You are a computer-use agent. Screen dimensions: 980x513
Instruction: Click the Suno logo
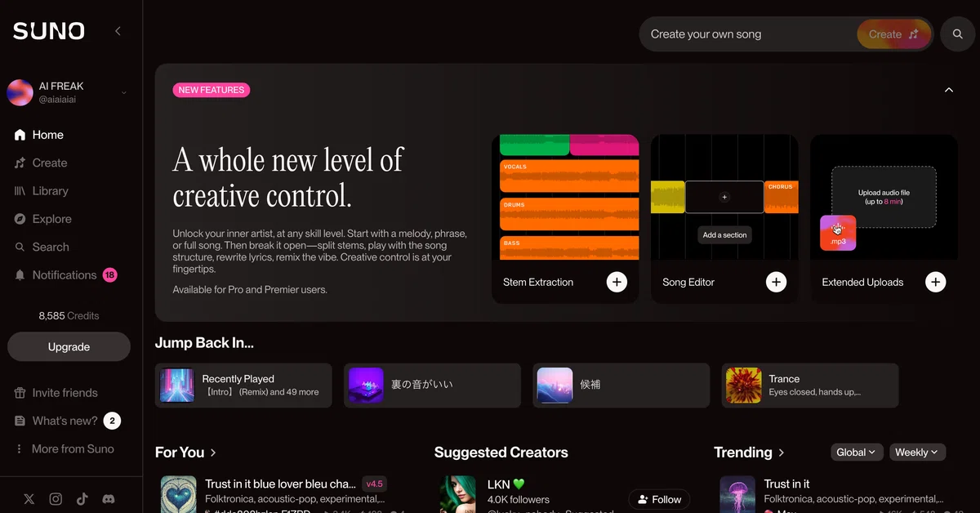(x=48, y=31)
